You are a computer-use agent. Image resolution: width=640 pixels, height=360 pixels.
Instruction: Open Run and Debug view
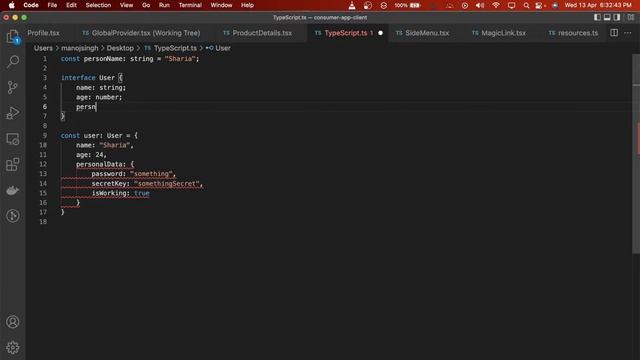(13, 113)
